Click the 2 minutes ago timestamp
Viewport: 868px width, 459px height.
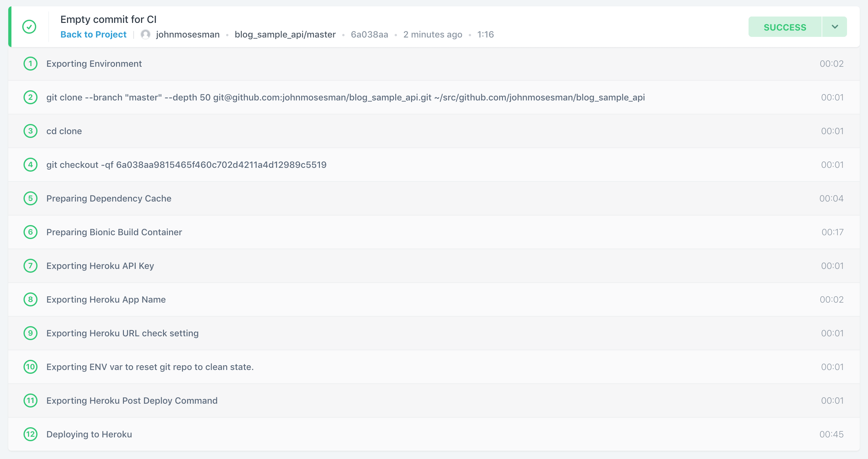433,34
